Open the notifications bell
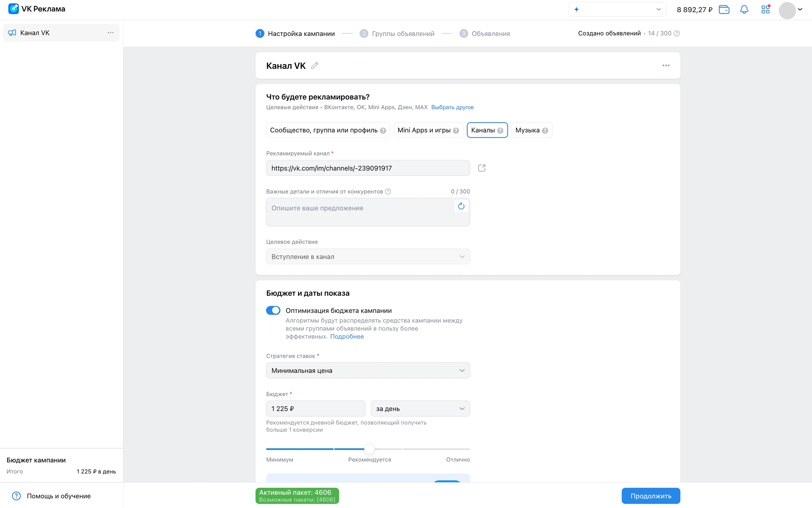812x508 pixels. tap(744, 9)
